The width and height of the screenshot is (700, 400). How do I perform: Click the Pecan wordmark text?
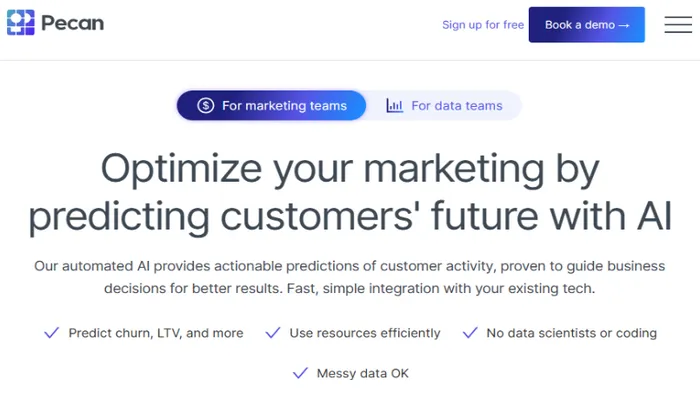click(x=74, y=23)
